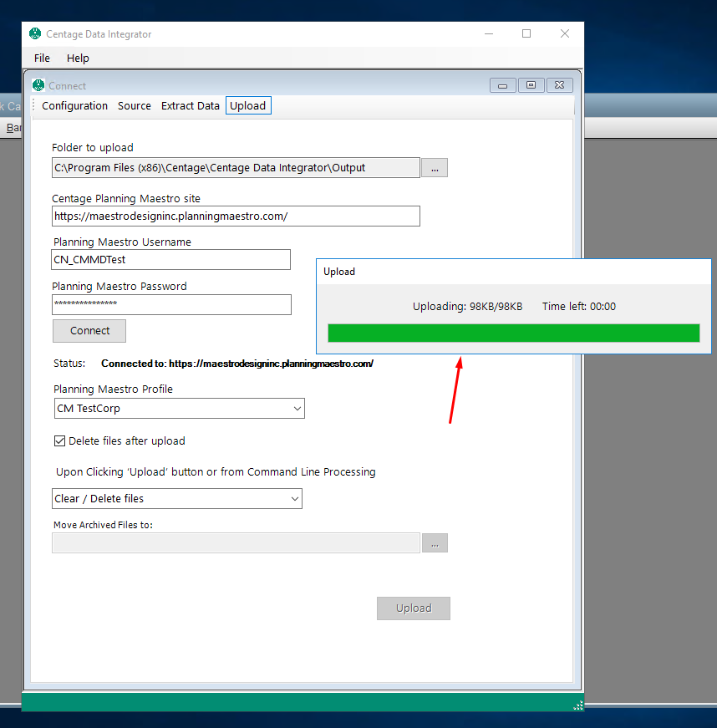Click the Centage Planning Maestro site field
Screen dimensions: 717x728
236,216
